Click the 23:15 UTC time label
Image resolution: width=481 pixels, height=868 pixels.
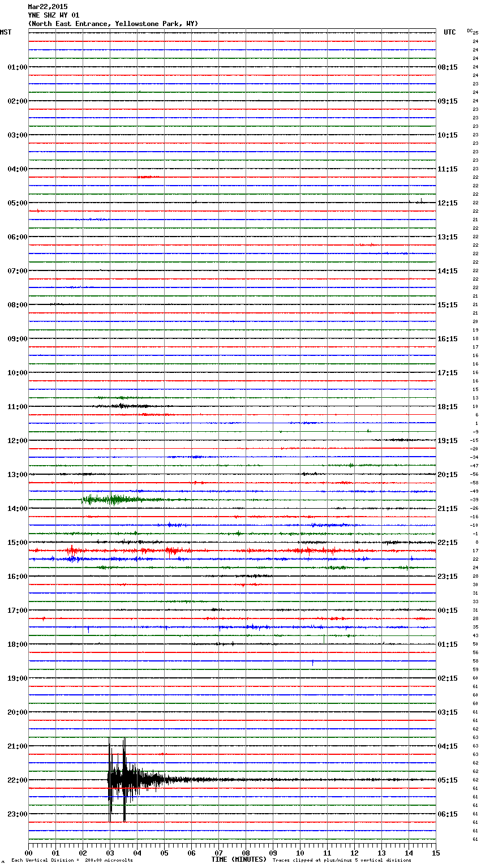448,577
